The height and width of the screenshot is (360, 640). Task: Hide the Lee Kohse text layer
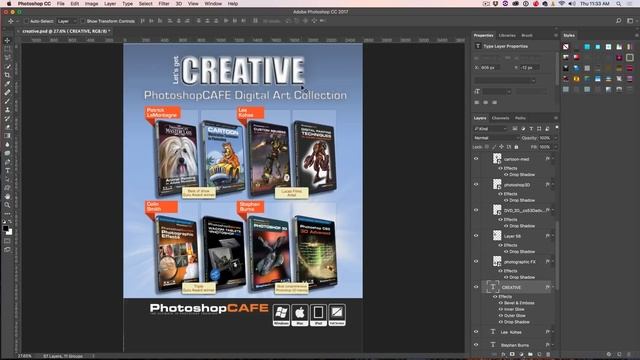476,332
